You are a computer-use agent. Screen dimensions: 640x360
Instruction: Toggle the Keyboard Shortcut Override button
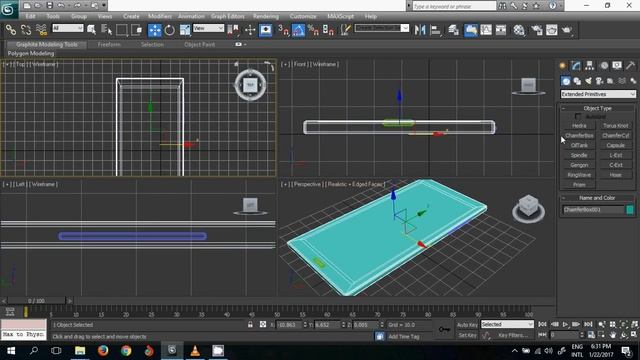266,30
